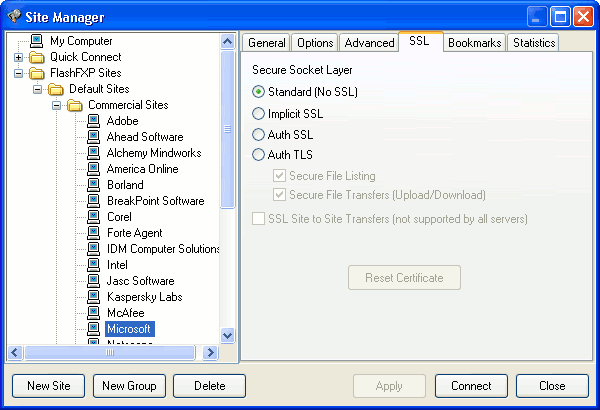The height and width of the screenshot is (410, 600).
Task: Select the Intel site entry
Action: point(117,265)
